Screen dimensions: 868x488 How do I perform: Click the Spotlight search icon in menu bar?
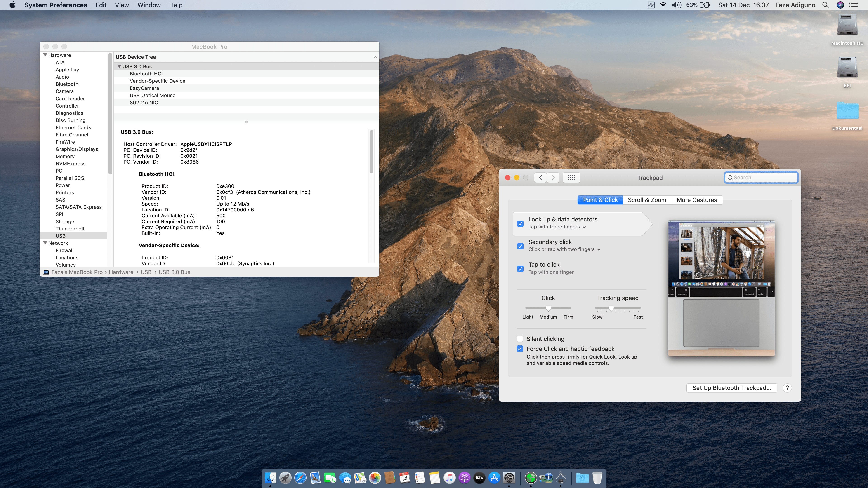click(x=825, y=5)
